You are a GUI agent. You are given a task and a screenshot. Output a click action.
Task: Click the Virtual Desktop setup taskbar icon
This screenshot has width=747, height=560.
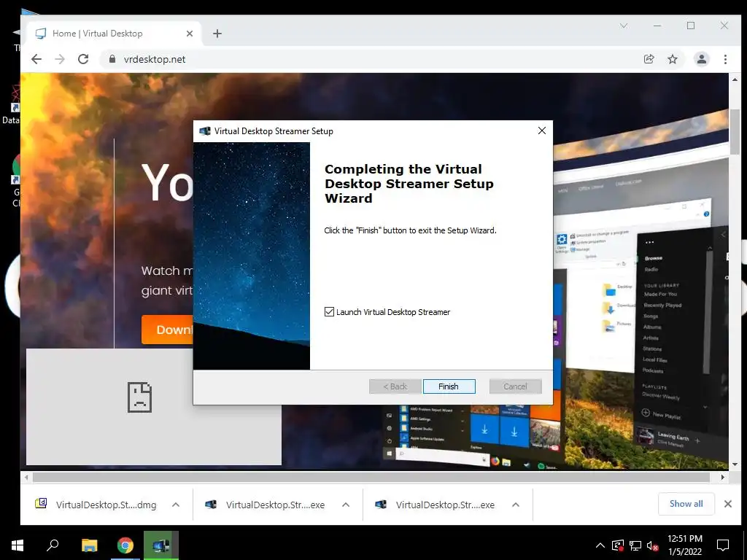[x=161, y=545]
